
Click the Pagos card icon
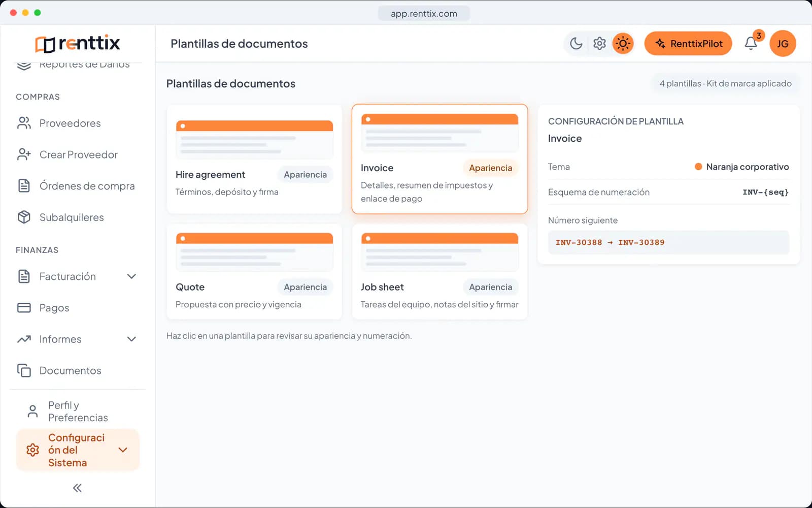(24, 308)
